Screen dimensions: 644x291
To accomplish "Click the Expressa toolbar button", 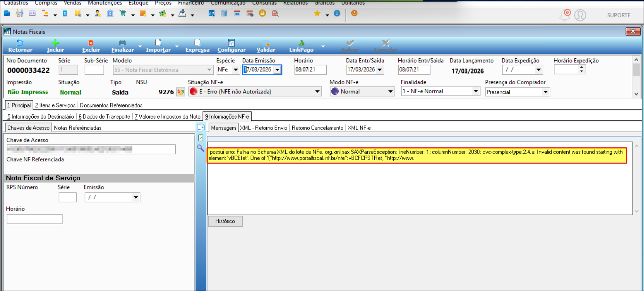I will click(197, 46).
